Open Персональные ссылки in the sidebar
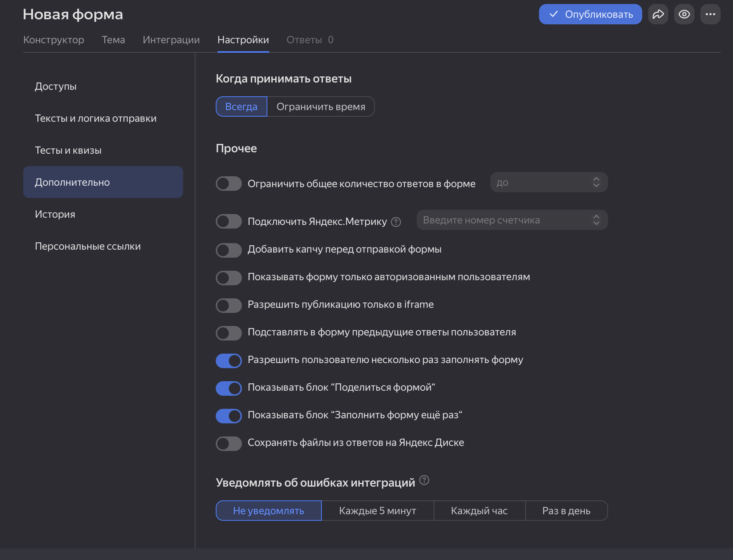The image size is (733, 560). click(88, 246)
